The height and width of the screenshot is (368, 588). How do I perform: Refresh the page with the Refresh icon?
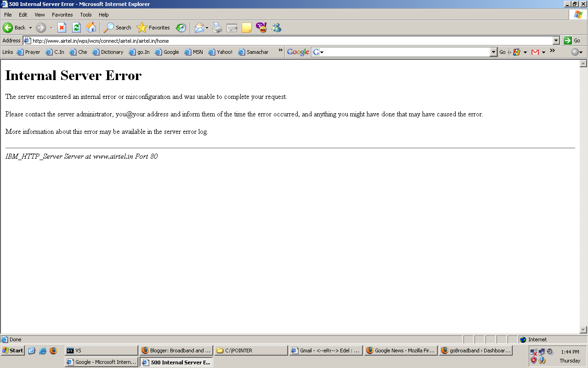point(77,28)
